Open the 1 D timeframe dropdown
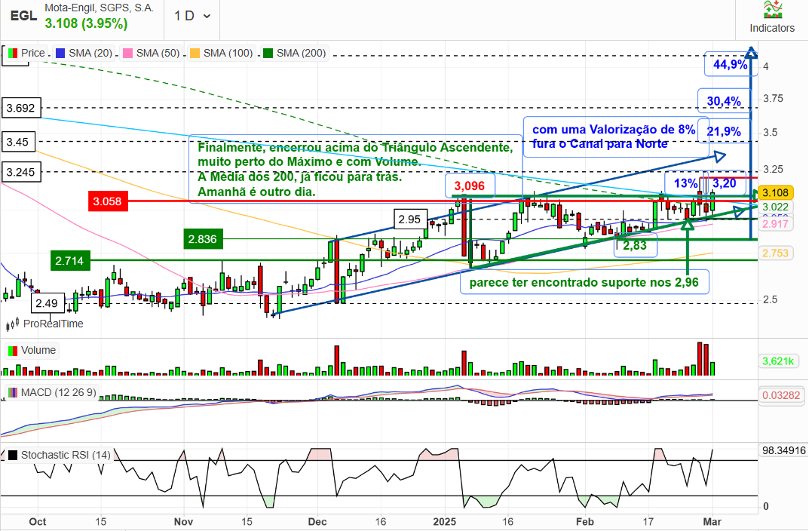The height and width of the screenshot is (531, 812). click(192, 16)
